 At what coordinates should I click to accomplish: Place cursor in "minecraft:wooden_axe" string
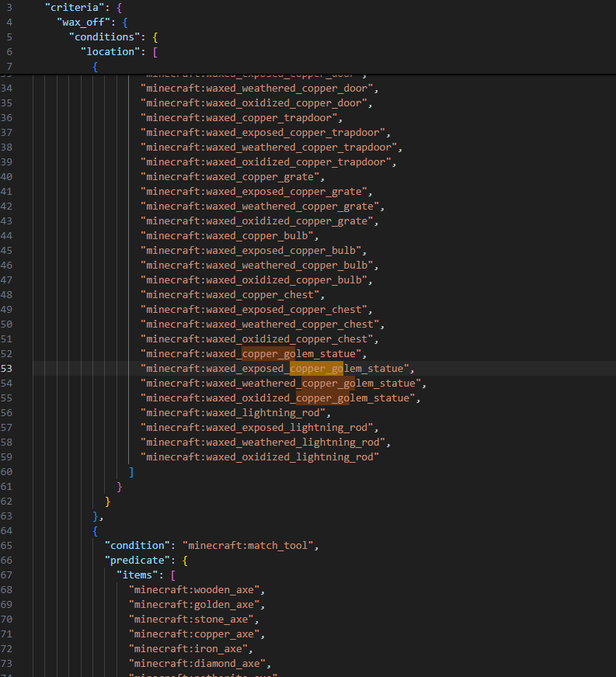[x=197, y=590]
